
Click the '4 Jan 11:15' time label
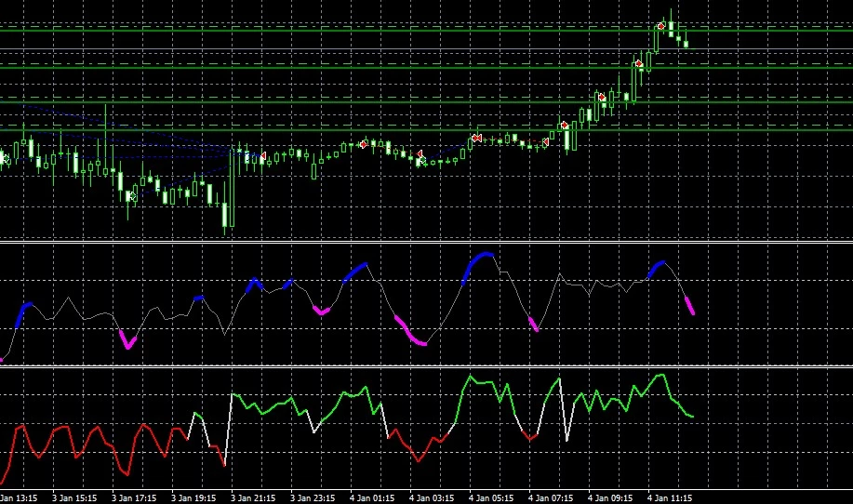[x=670, y=497]
